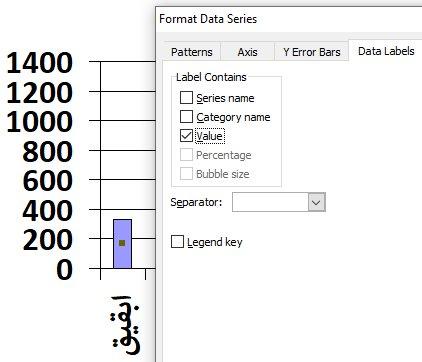Click the 0 axis value label

(64, 270)
